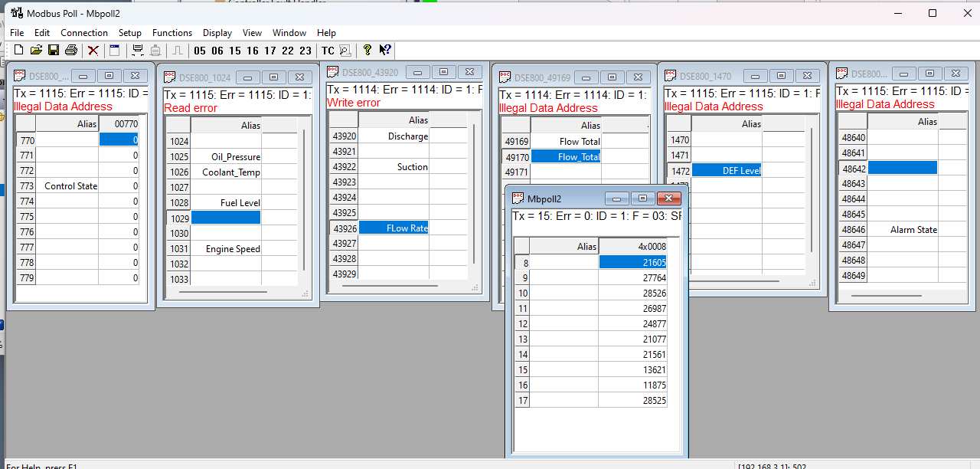980x469 pixels.
Task: Click the DSE800_1024 window document icon
Action: coord(170,77)
